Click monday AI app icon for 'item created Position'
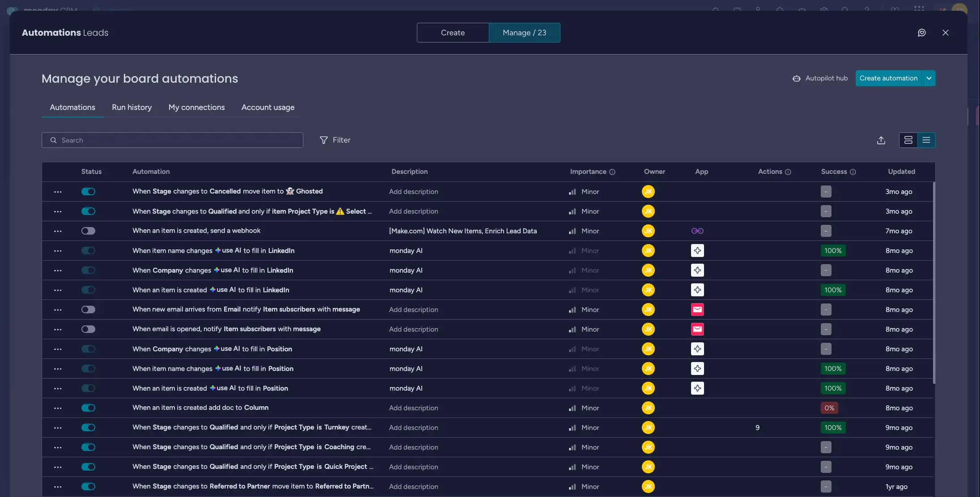980x497 pixels. [697, 388]
